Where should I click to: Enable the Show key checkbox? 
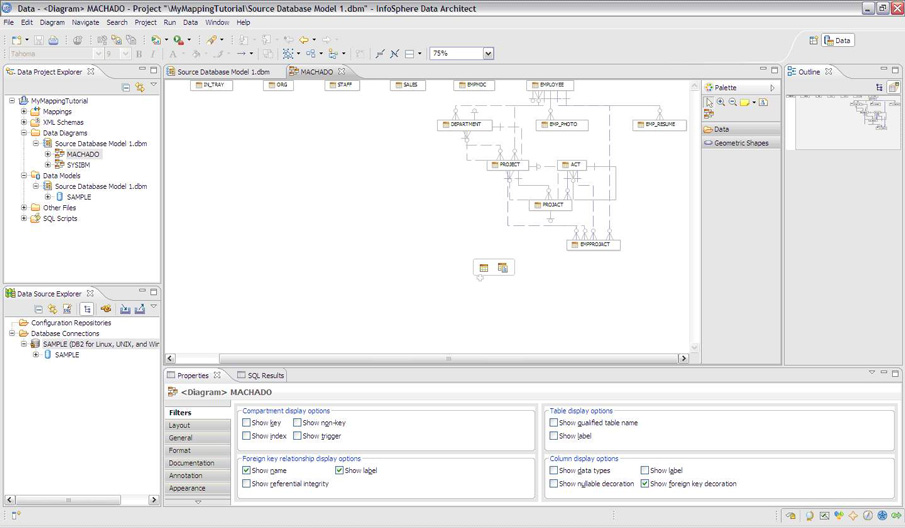(x=246, y=422)
